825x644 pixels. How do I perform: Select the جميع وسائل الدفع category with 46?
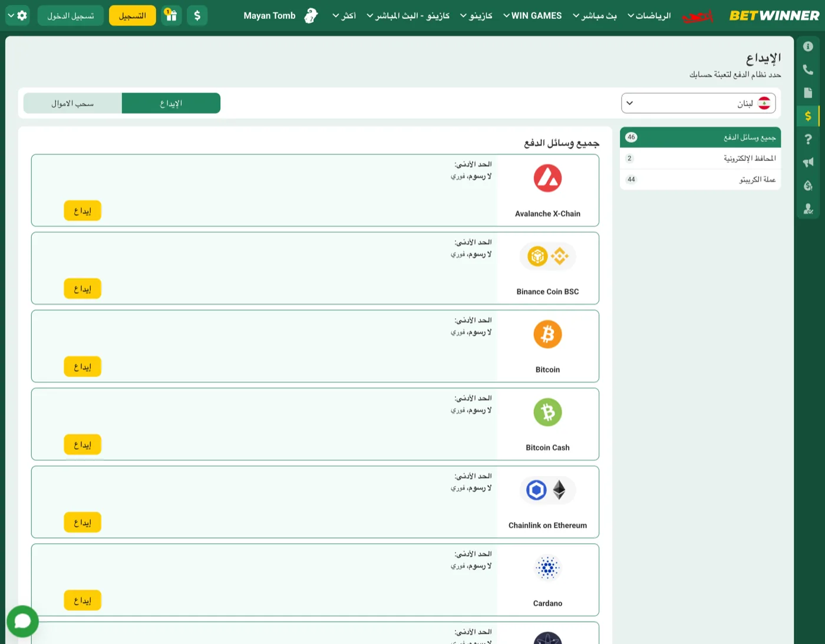pos(700,137)
